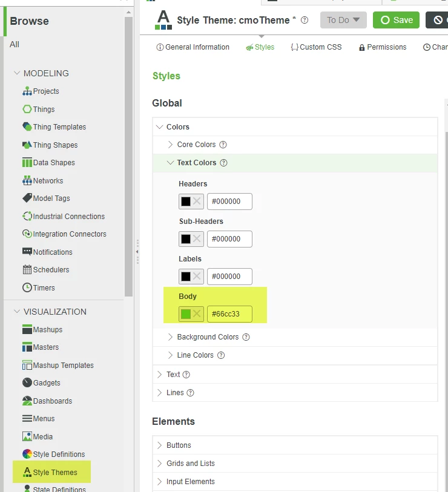Click the Data Shapes icon

point(27,163)
